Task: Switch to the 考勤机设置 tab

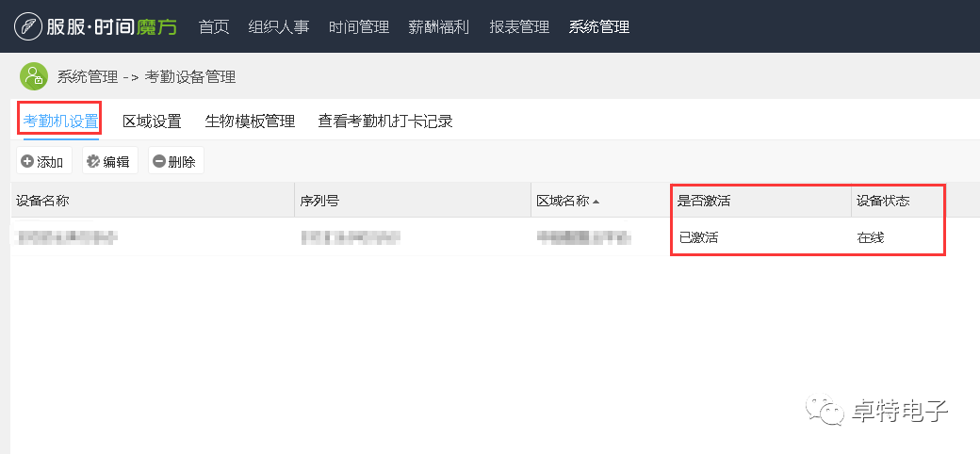Action: (60, 121)
